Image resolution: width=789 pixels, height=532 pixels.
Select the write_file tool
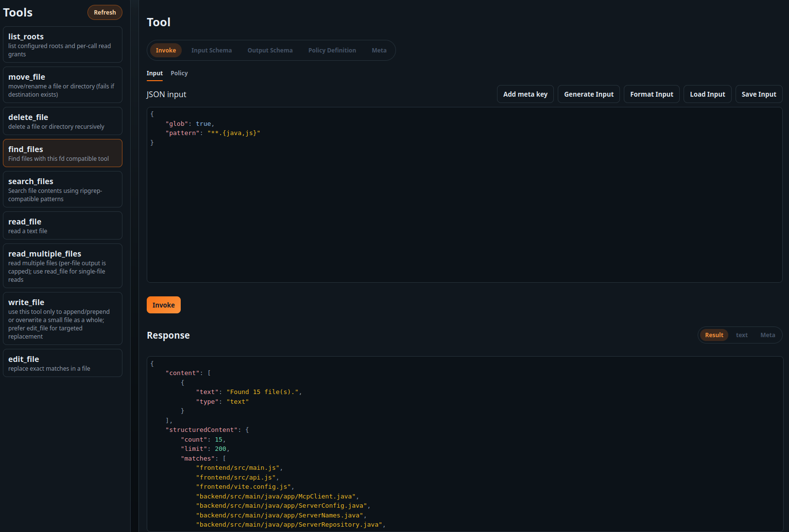pyautogui.click(x=62, y=318)
